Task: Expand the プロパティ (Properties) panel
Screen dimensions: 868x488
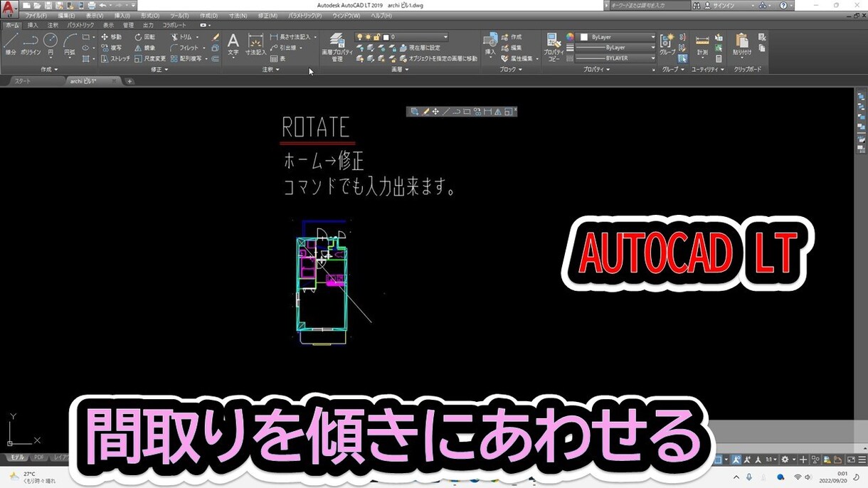Action: [x=596, y=70]
